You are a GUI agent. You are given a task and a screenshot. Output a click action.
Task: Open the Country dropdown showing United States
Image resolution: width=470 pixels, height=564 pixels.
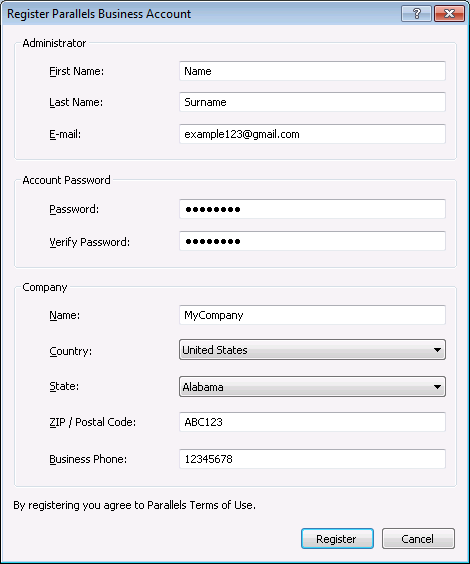tap(312, 350)
